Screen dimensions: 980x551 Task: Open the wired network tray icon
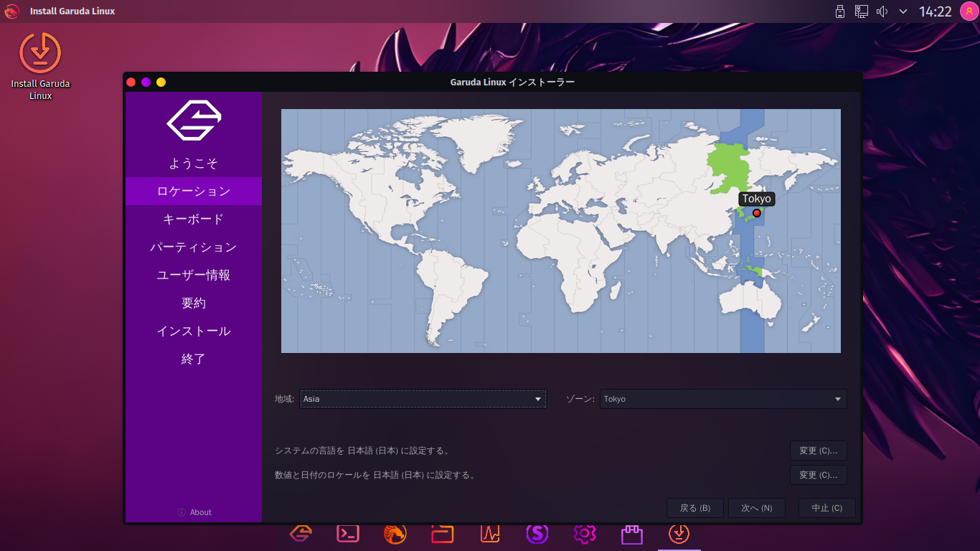[862, 11]
